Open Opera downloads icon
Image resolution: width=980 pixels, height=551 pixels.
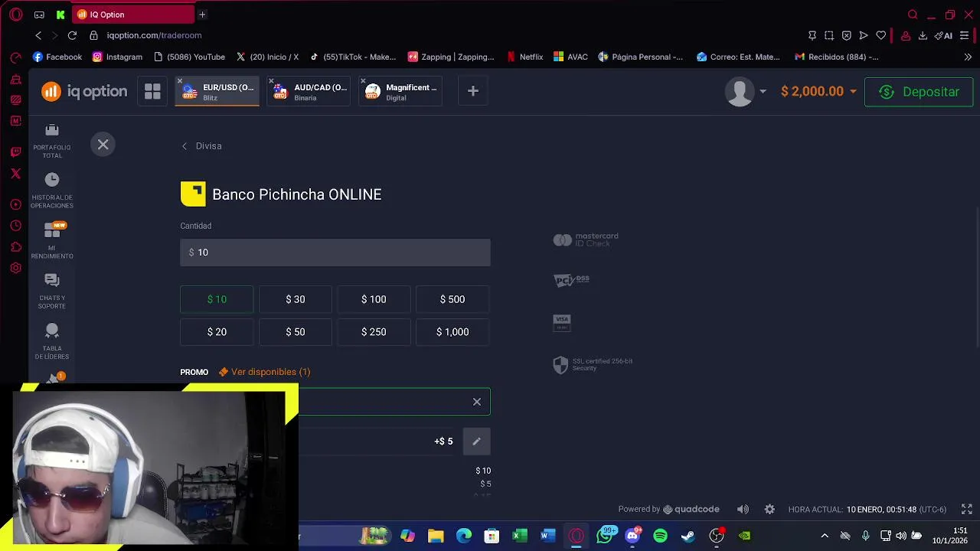pos(923,35)
